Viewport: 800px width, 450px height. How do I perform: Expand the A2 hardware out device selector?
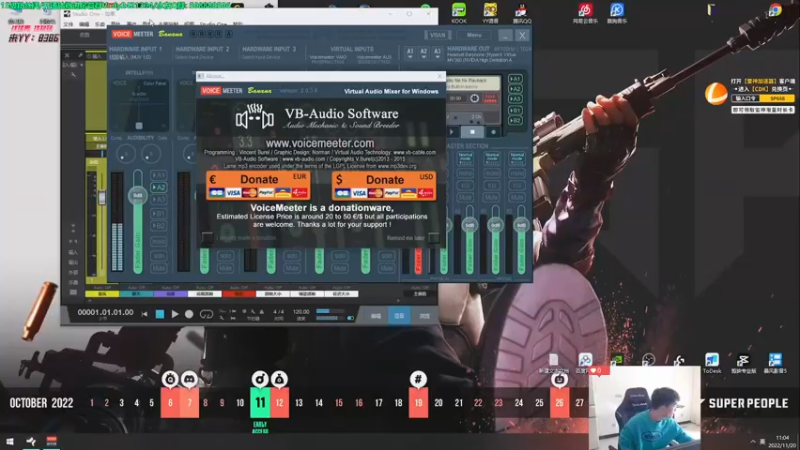point(423,54)
